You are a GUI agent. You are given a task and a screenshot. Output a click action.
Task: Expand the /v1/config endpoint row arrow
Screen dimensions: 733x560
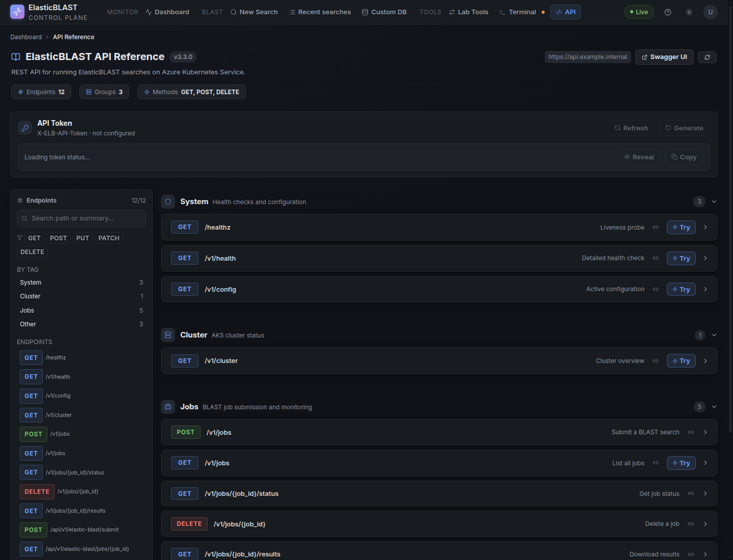pyautogui.click(x=706, y=289)
